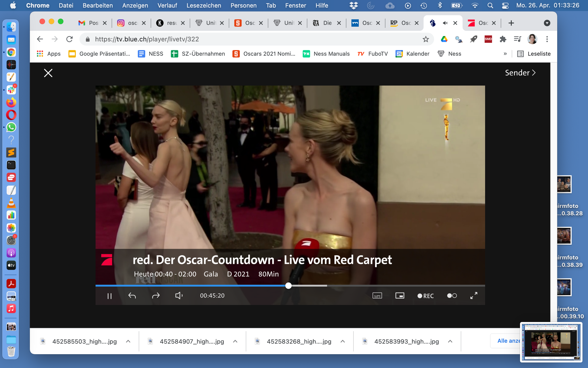This screenshot has width=588, height=368.
Task: Click the skip forward arrow icon
Action: pyautogui.click(x=156, y=296)
